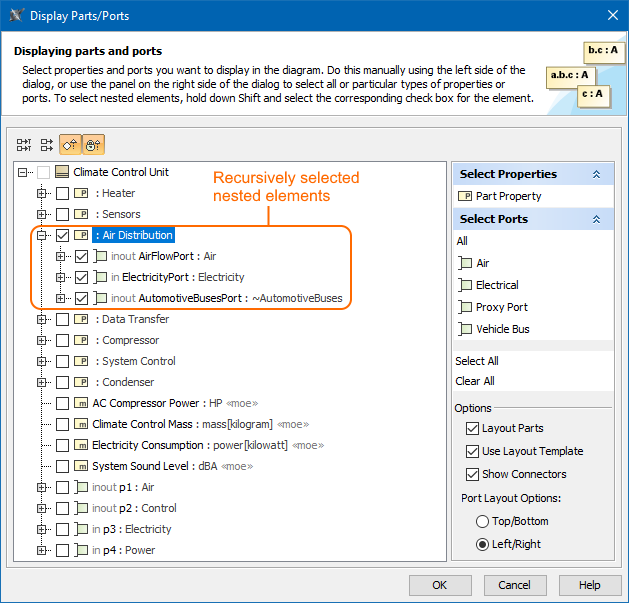Screen dimensions: 629x603
Task: Click the part property icon beside Heater
Action: (81, 193)
